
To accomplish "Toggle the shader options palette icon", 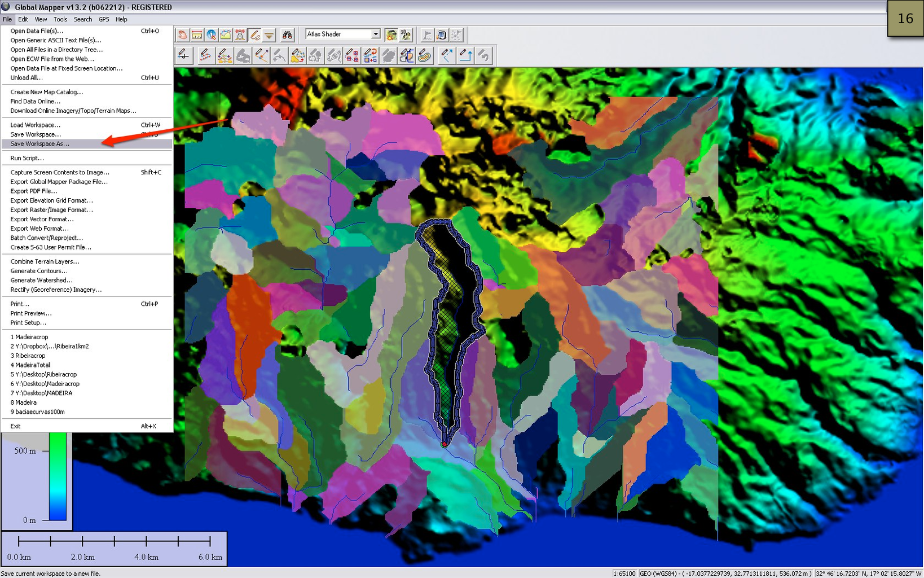I will [x=391, y=34].
